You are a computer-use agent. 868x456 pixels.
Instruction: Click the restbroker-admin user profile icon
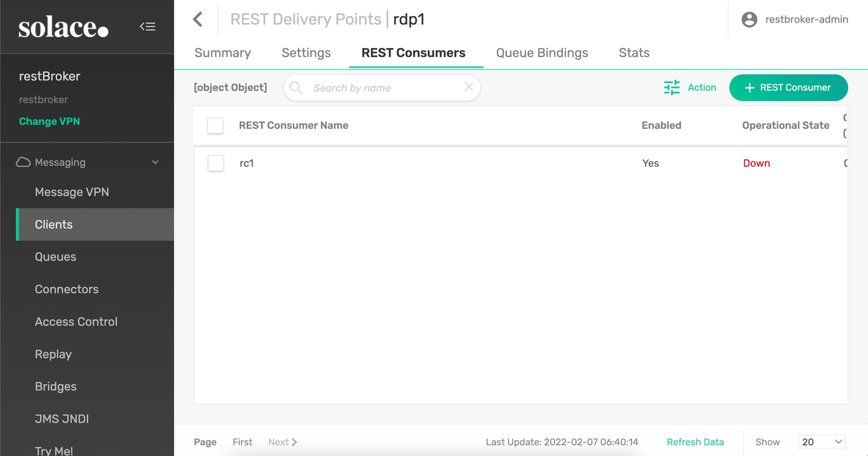[749, 19]
